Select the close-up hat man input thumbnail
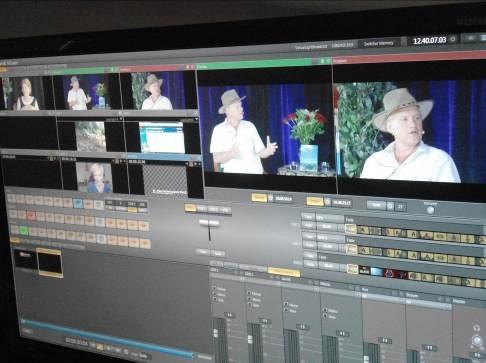Screen dimensions: 486x363 [158, 91]
